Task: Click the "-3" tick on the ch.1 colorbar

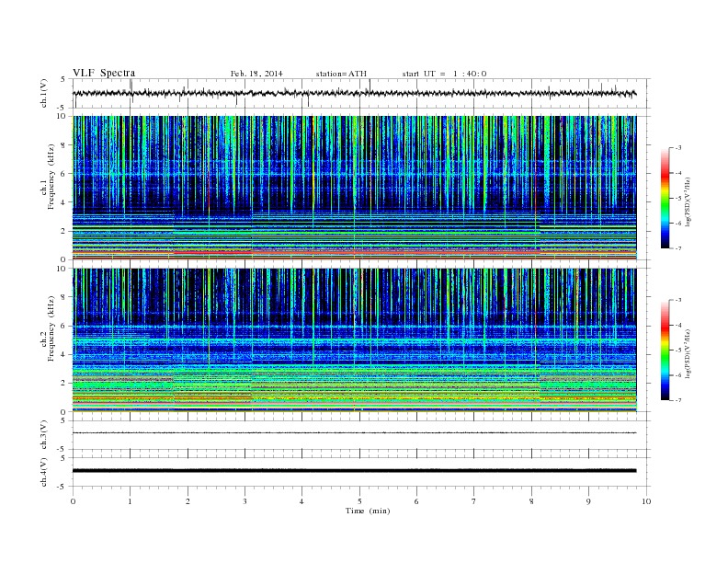Action: point(678,148)
